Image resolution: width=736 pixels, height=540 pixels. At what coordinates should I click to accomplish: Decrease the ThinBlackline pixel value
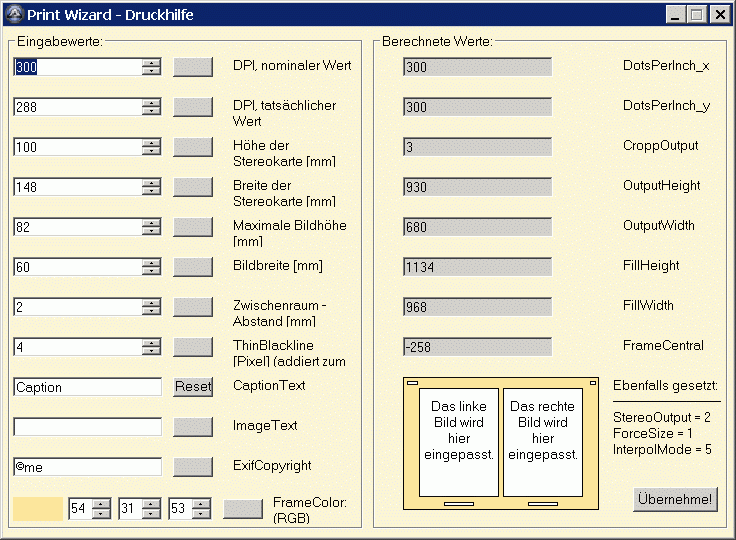151,351
